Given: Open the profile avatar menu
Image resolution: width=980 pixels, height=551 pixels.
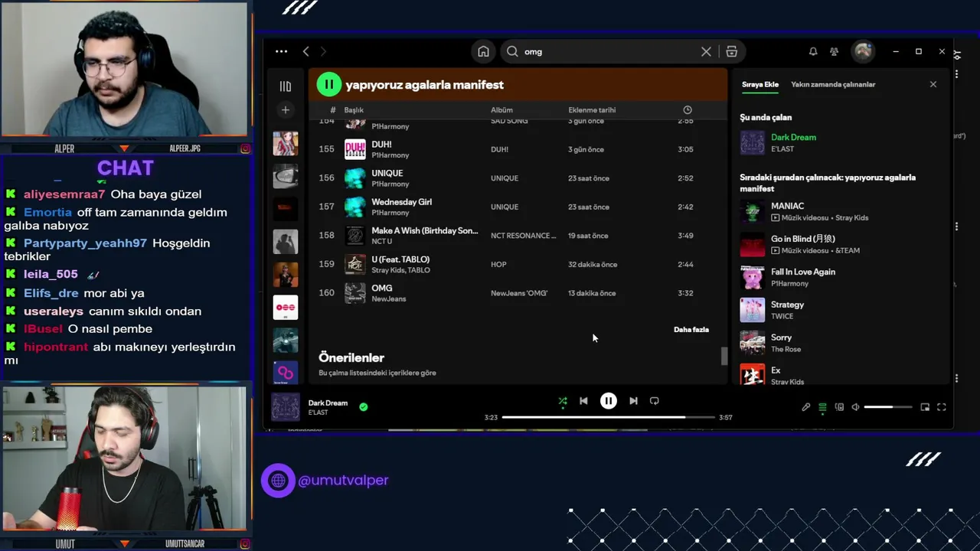Looking at the screenshot, I should point(863,51).
